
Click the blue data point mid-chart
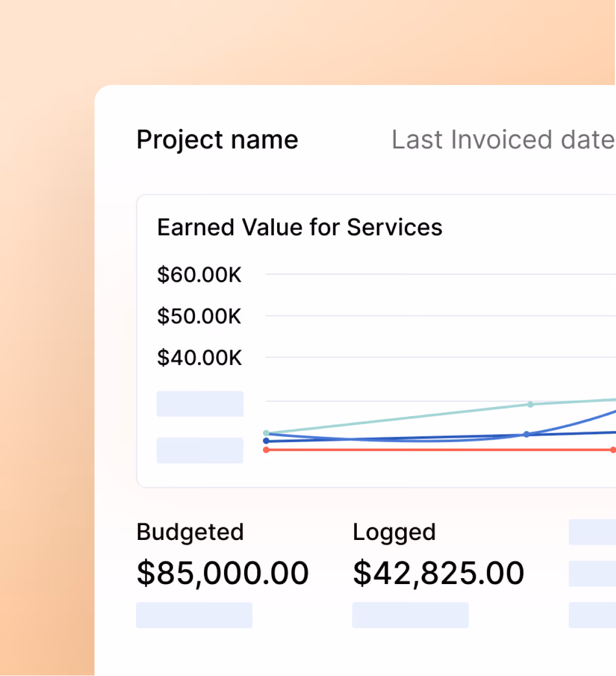pos(526,434)
